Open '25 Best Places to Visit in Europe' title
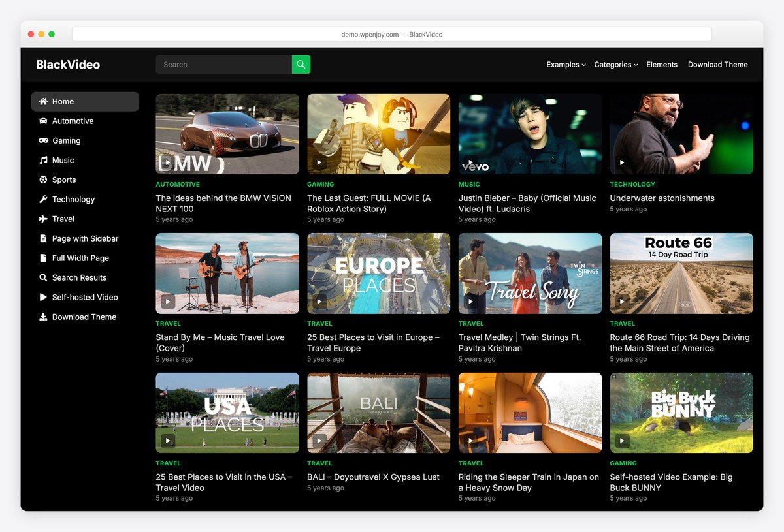Image resolution: width=784 pixels, height=532 pixels. click(x=373, y=343)
